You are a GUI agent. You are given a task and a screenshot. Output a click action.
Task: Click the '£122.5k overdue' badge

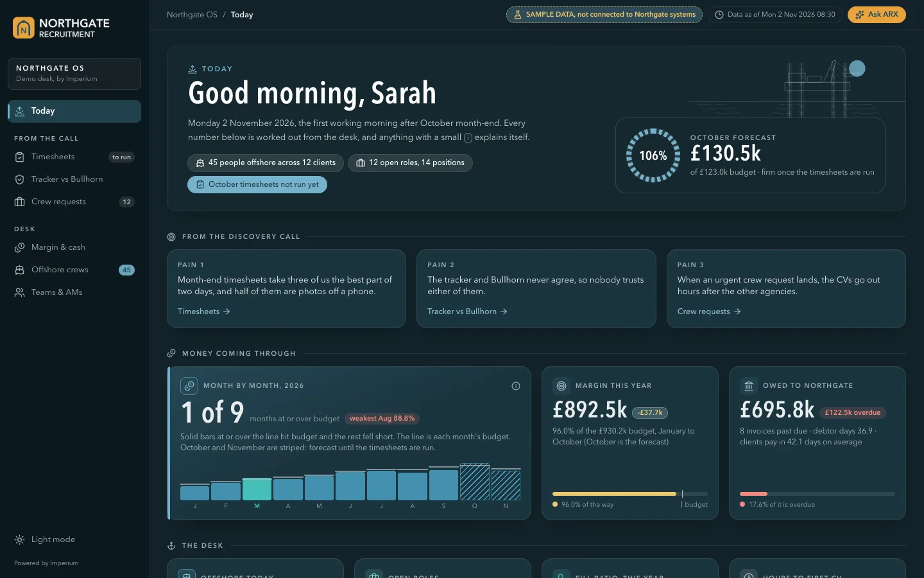coord(853,413)
